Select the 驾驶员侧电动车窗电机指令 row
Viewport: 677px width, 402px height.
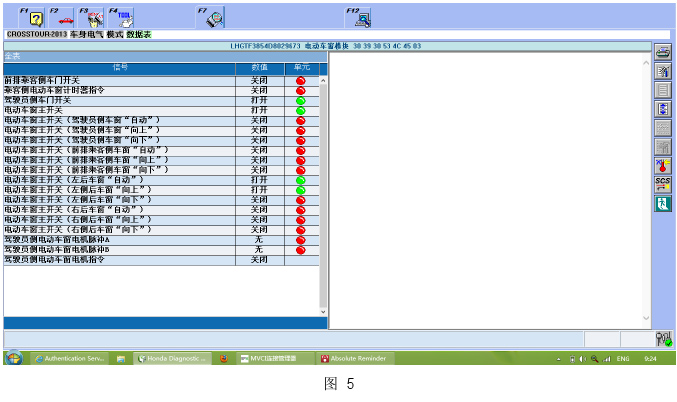click(x=161, y=260)
